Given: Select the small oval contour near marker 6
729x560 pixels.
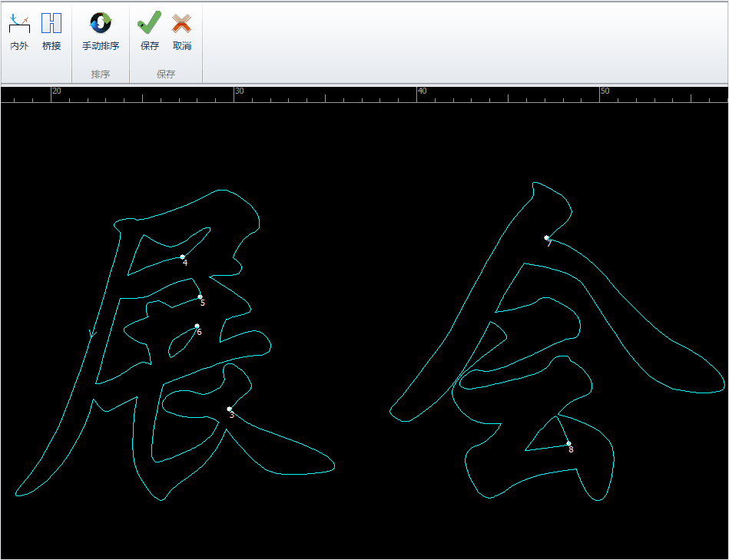Looking at the screenshot, I should 171,350.
